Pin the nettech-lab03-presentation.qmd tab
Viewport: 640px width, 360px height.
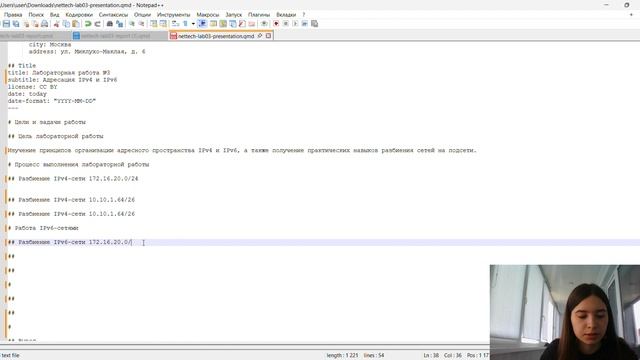tap(260, 36)
